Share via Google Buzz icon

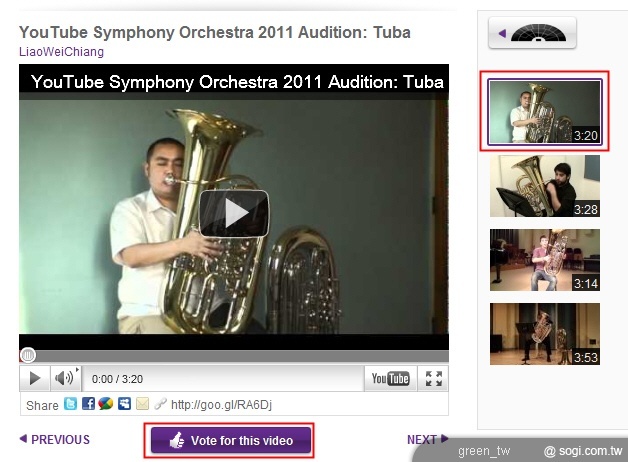click(x=106, y=404)
